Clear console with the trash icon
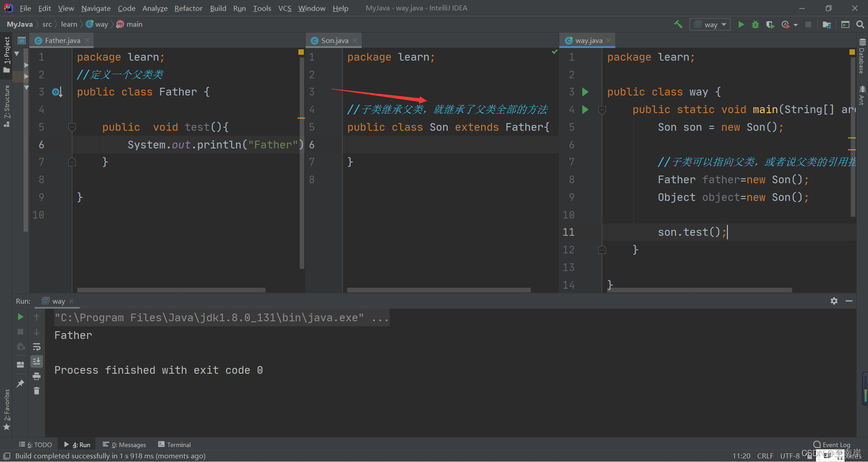This screenshot has height=462, width=868. click(x=37, y=391)
